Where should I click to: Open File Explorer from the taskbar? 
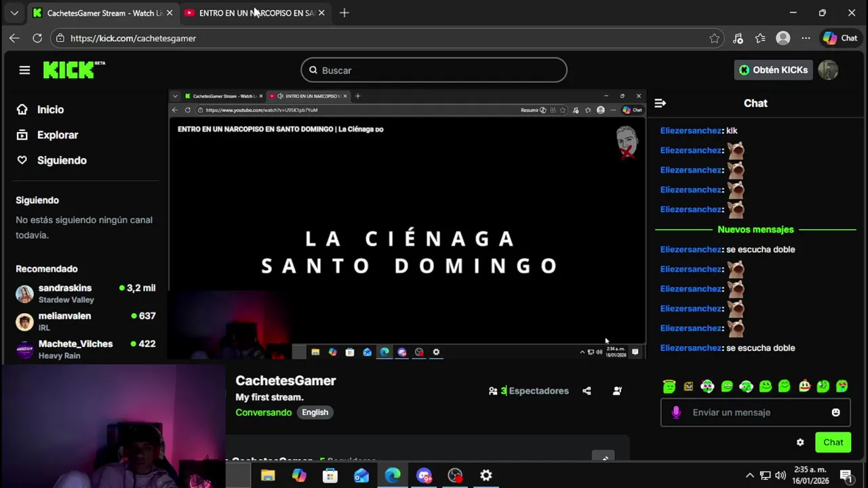268,475
